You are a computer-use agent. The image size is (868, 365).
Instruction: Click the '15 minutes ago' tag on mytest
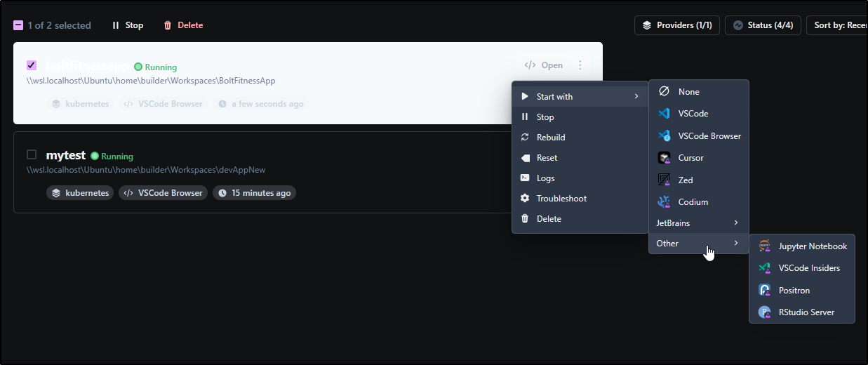point(254,193)
